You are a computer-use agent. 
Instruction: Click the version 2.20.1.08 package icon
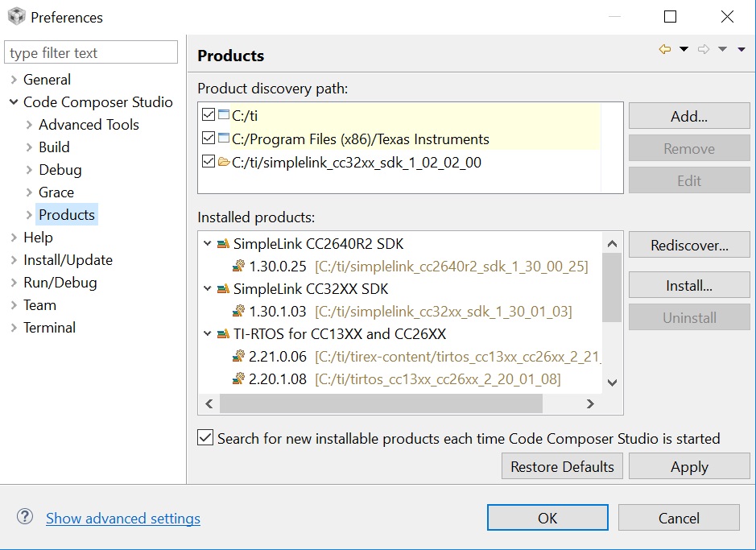[x=238, y=379]
